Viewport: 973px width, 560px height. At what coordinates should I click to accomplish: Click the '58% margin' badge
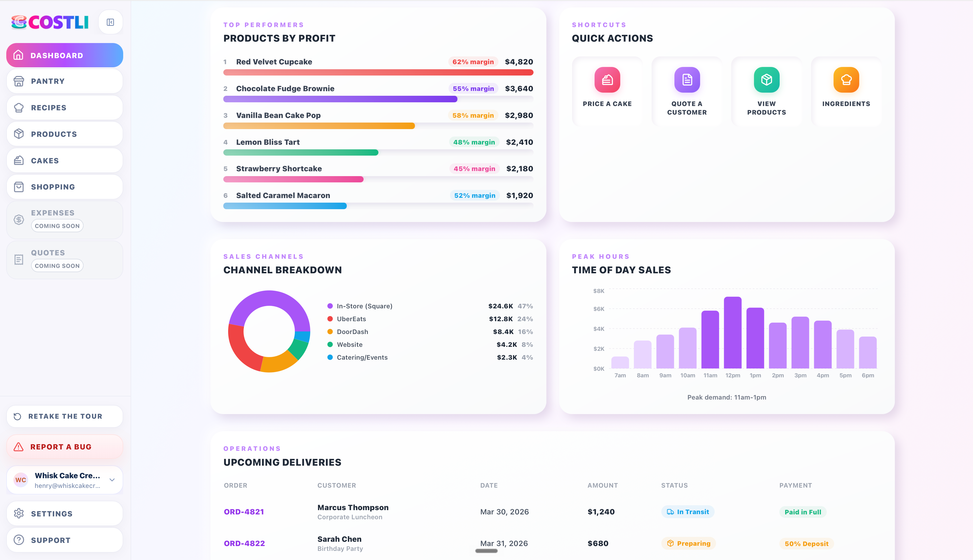click(473, 115)
